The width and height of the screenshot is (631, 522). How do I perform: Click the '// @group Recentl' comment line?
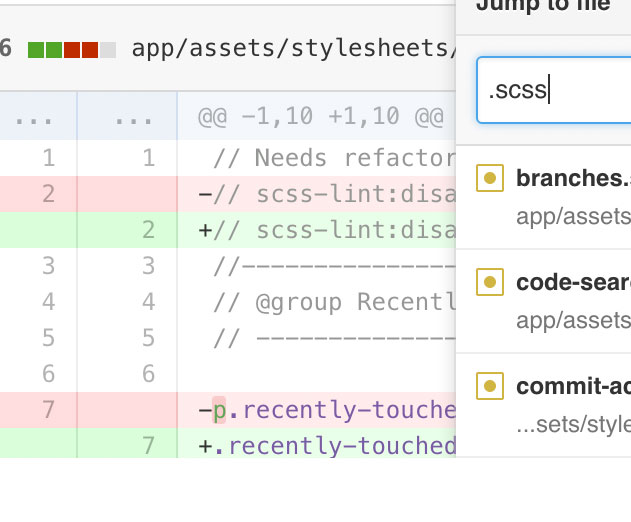click(335, 302)
